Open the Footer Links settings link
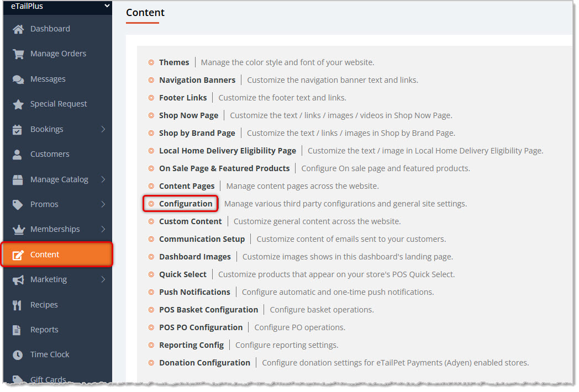 (x=183, y=98)
